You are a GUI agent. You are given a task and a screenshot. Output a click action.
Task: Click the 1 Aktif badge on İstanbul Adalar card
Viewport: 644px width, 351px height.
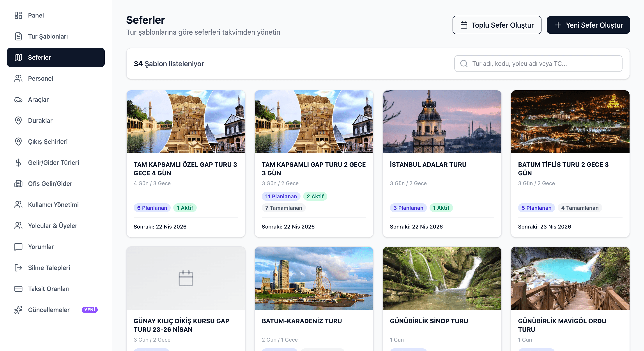441,208
